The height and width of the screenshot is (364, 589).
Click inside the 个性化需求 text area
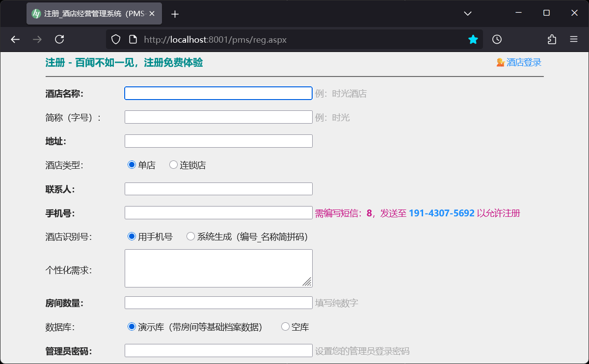click(x=218, y=268)
